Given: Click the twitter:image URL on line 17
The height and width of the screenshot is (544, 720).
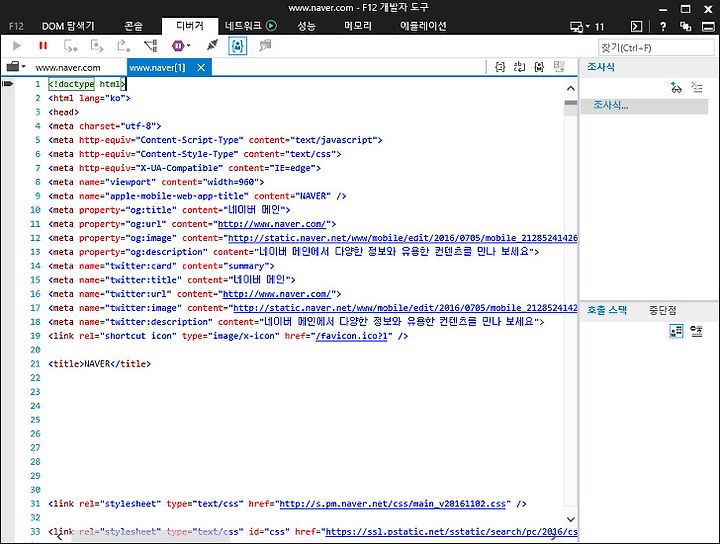Looking at the screenshot, I should coord(405,308).
